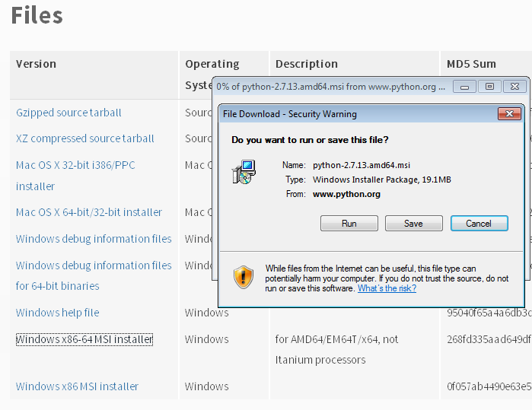Click the Files page heading
Screen dimensions: 532x410
[37, 16]
